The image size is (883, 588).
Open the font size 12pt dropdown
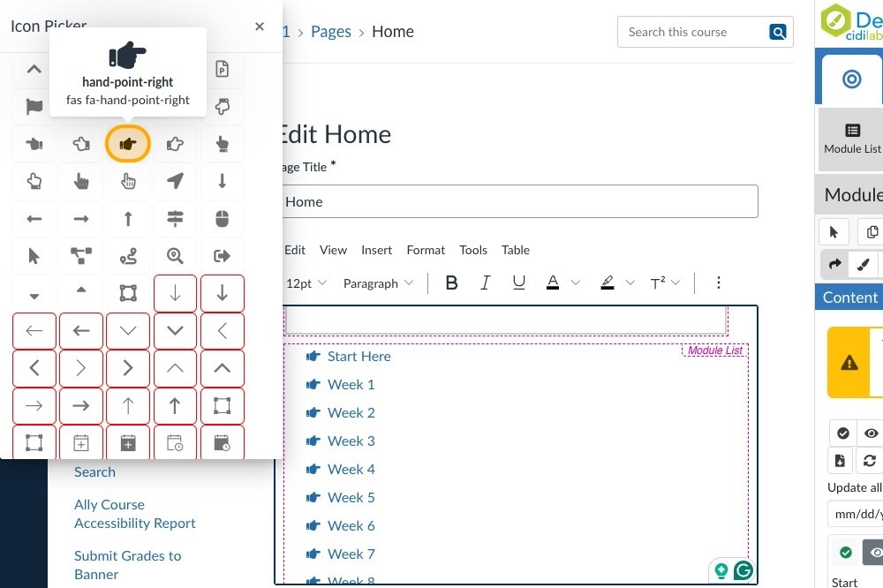[306, 283]
